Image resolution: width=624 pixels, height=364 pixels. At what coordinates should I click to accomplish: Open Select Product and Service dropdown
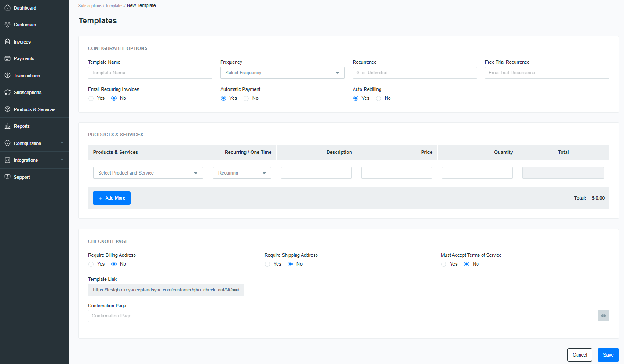tap(148, 173)
